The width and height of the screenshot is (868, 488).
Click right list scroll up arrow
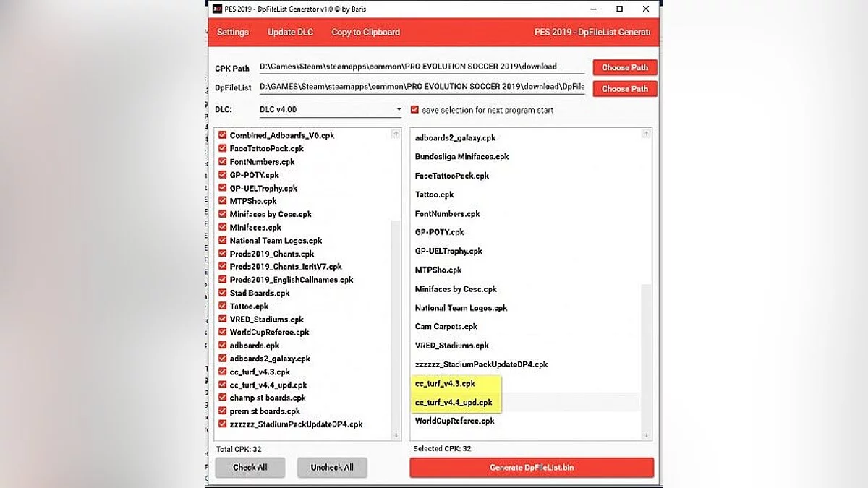[x=647, y=134]
